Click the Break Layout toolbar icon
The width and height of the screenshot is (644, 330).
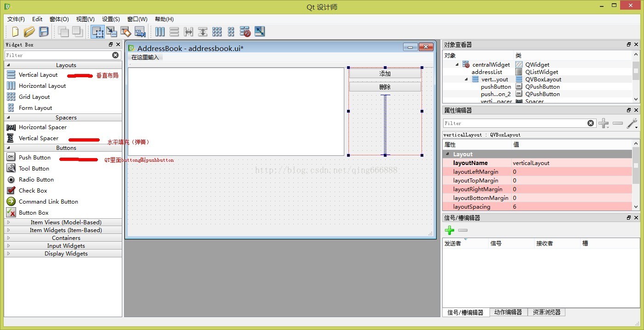click(x=245, y=32)
